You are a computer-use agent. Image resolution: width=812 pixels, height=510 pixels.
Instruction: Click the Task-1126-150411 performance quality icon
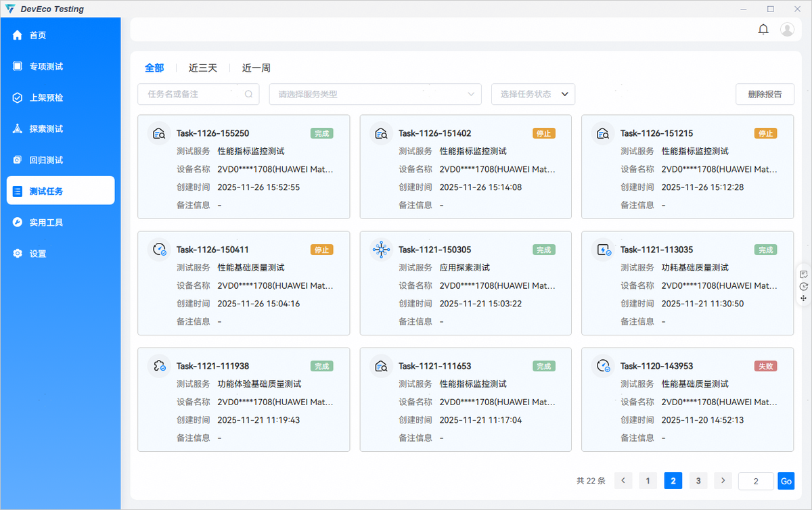pyautogui.click(x=159, y=250)
